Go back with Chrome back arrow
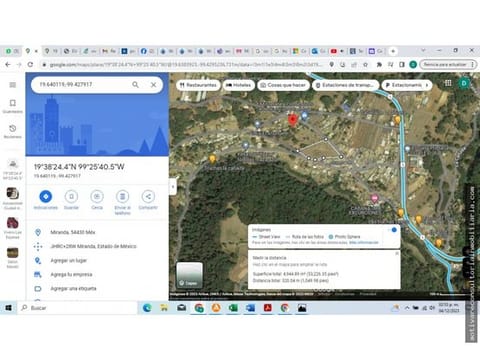This screenshot has height=360, width=480. click(x=8, y=64)
